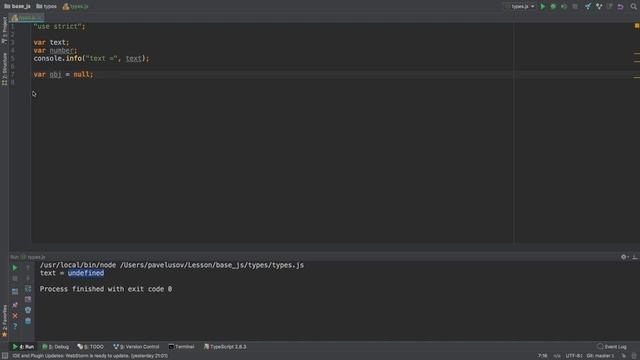Select the types.js breadcrumb item
640x360 pixels.
tap(75, 6)
